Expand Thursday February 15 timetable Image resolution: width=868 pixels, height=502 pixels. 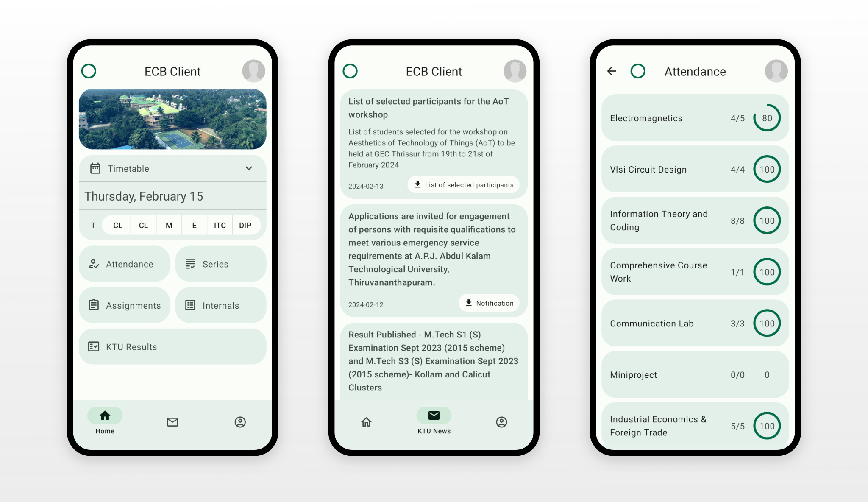tap(251, 168)
